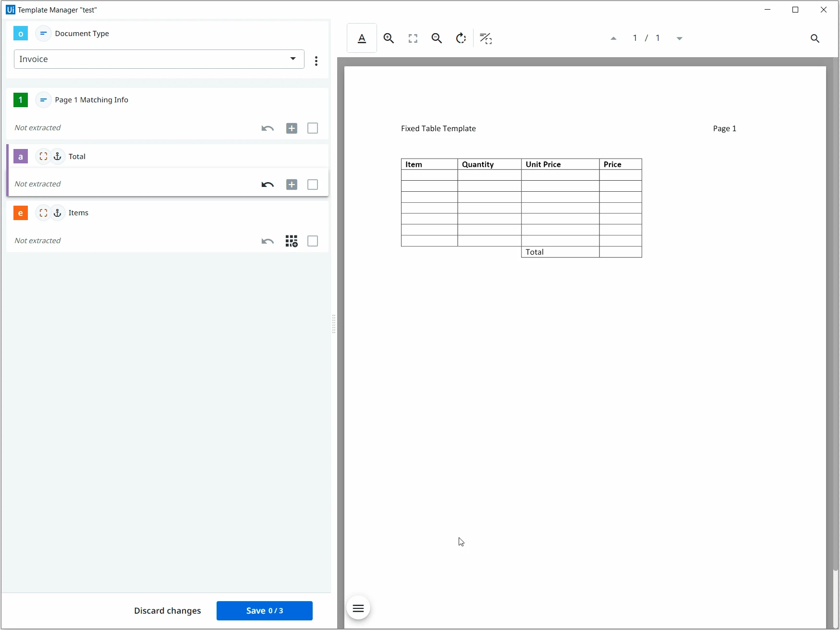
Task: Click Items field anchor icon
Action: (x=58, y=213)
